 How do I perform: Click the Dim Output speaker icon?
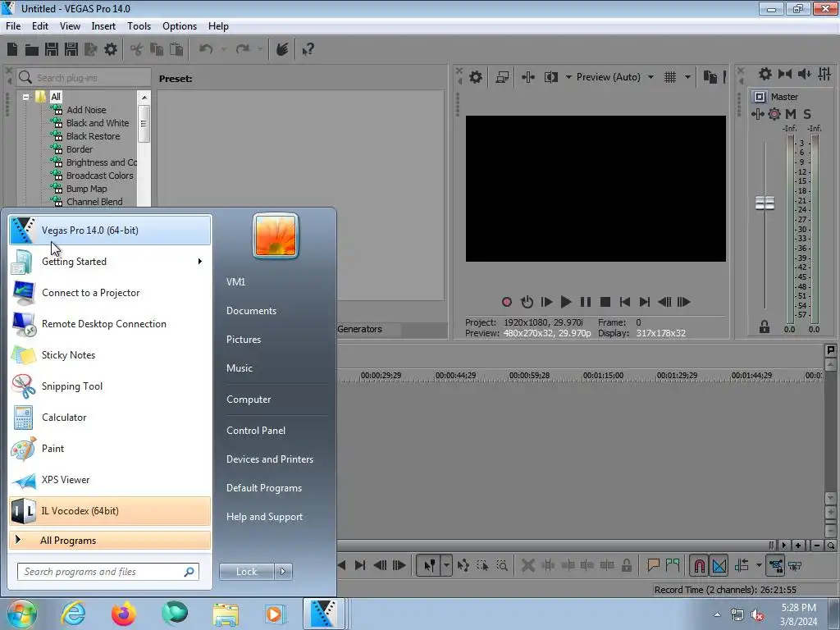pyautogui.click(x=804, y=74)
